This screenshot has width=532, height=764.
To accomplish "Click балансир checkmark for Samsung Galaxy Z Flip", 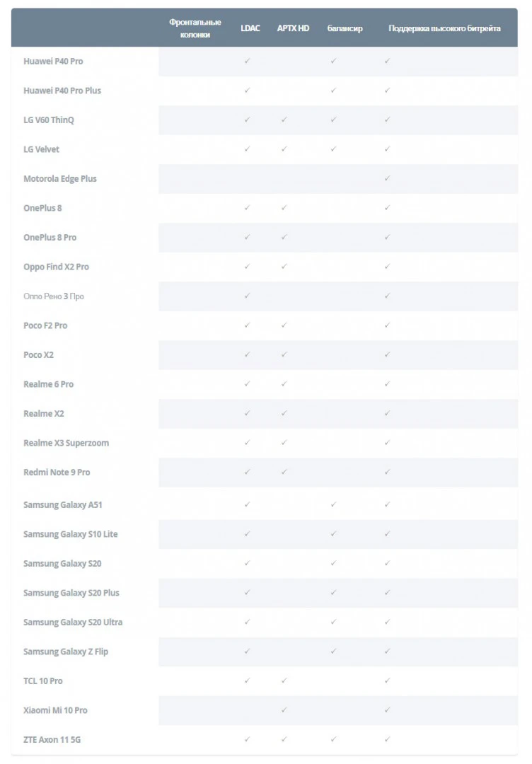I will click(333, 652).
